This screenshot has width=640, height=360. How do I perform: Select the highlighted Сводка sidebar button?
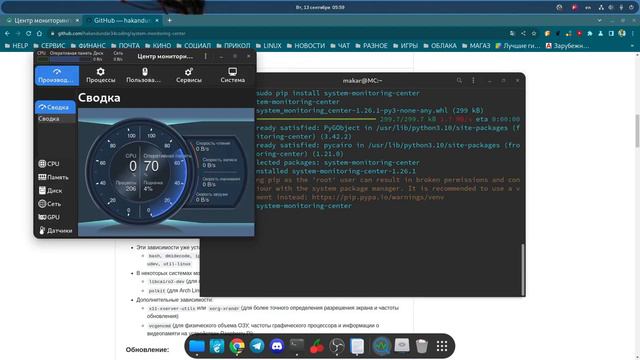(55, 107)
